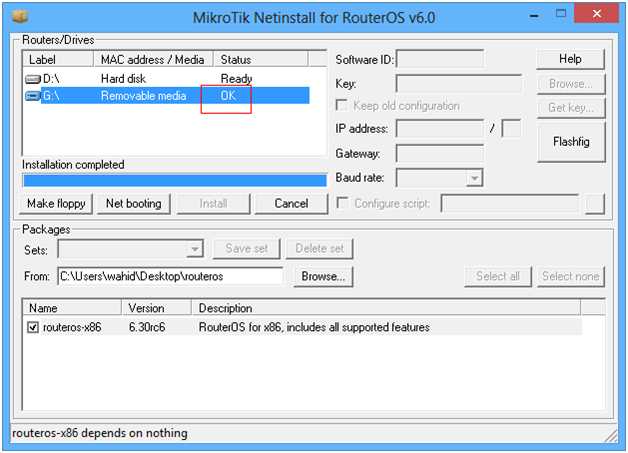Click the Help button
This screenshot has height=453, width=628.
pos(570,59)
